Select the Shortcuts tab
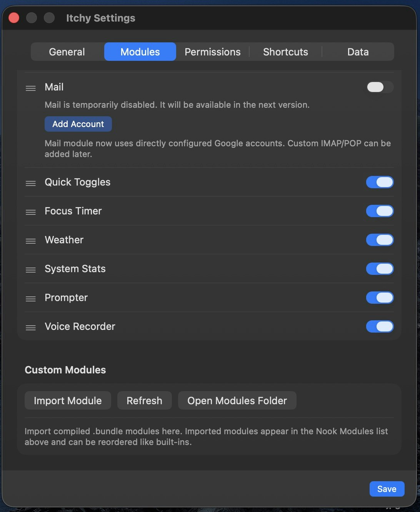Viewport: 420px width, 512px height. [x=285, y=52]
